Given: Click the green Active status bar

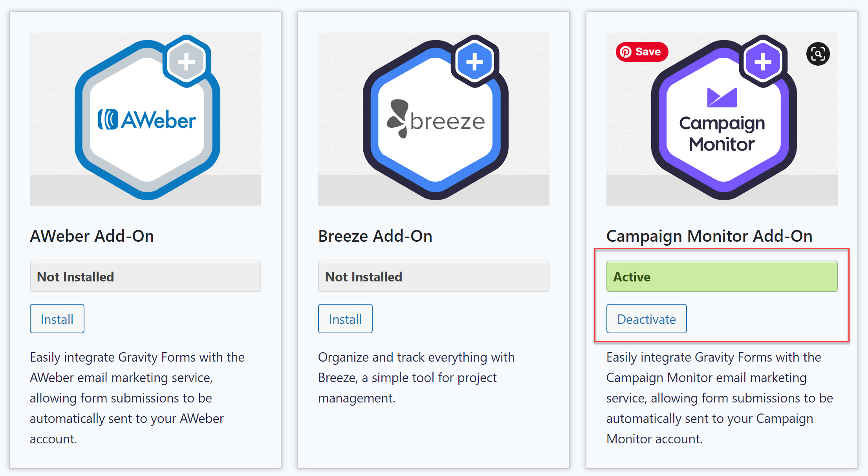Looking at the screenshot, I should [x=722, y=276].
